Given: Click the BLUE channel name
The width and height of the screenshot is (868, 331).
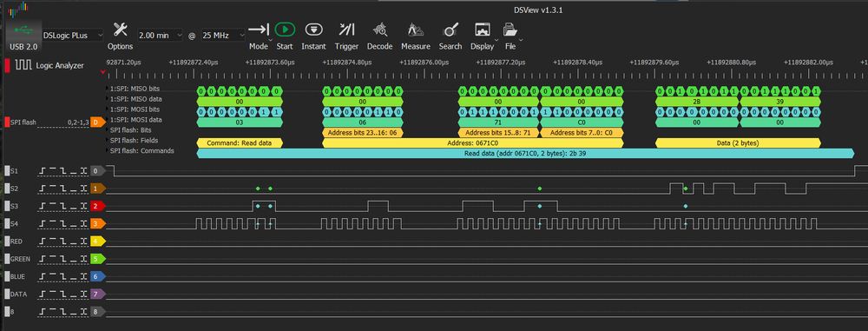Looking at the screenshot, I should click(x=17, y=276).
